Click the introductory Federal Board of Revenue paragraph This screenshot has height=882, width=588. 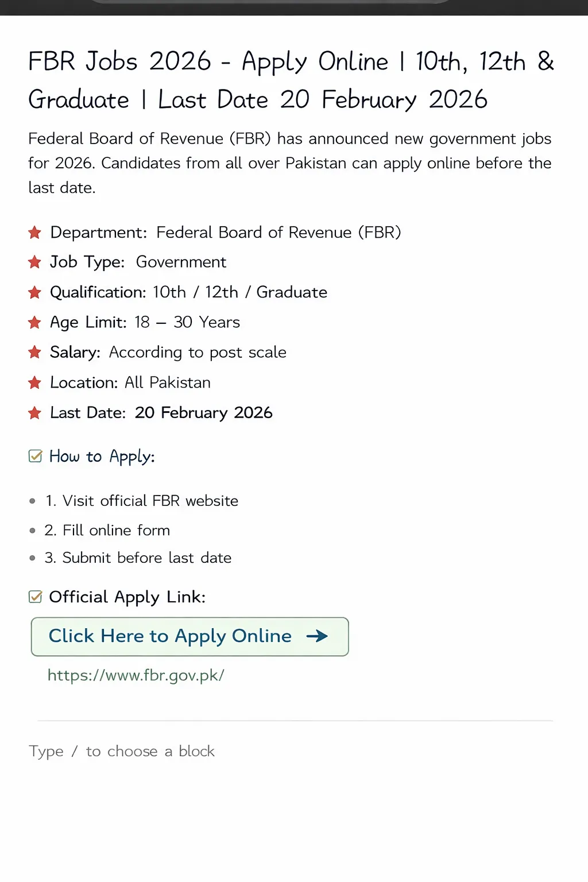[289, 163]
